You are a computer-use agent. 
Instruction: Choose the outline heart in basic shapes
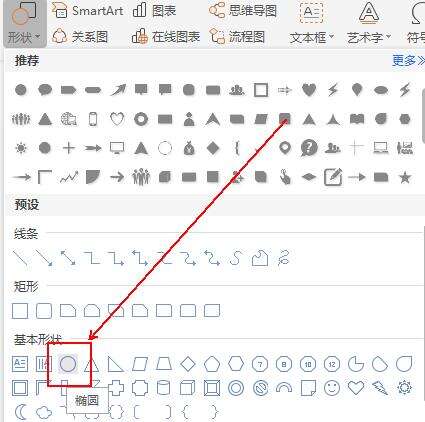[356, 388]
